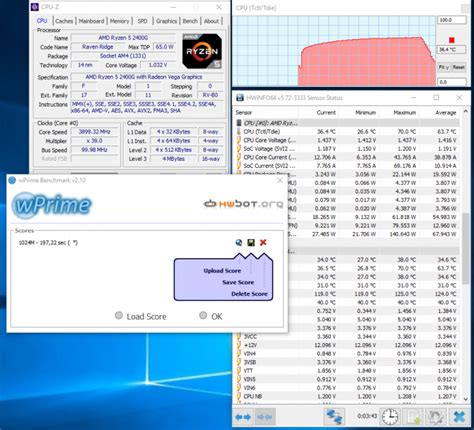Image resolution: width=474 pixels, height=430 pixels.
Task: Click the red X delete score icon
Action: click(x=263, y=242)
